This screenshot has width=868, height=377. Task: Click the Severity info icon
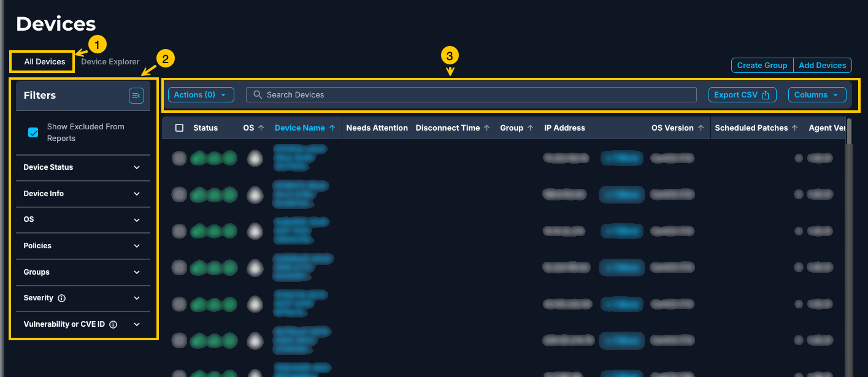coord(61,298)
